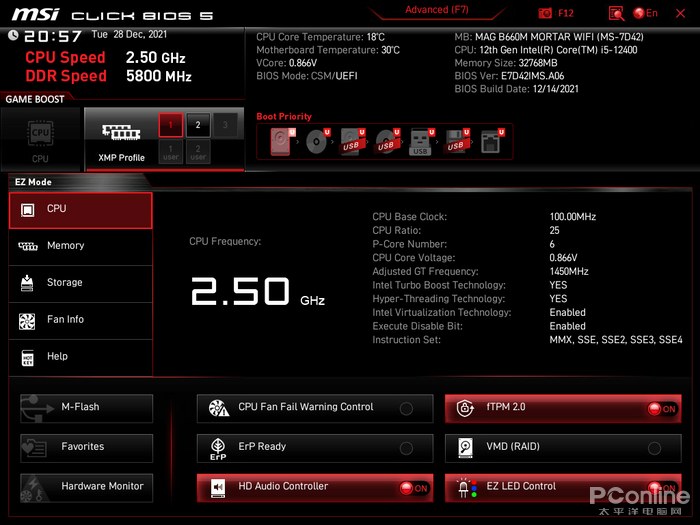The width and height of the screenshot is (700, 525).
Task: Click the CPU Ratio value 25
Action: (x=554, y=230)
